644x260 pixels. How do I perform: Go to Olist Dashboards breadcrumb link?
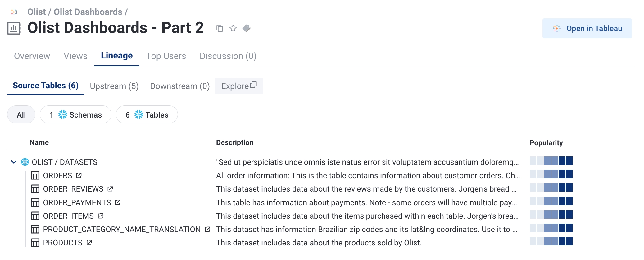coord(88,12)
